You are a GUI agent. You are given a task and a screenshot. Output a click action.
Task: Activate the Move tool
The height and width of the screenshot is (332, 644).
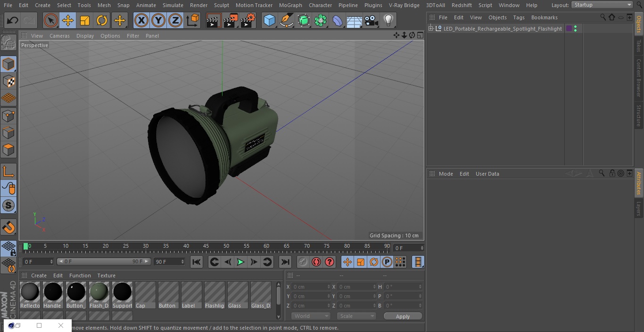[x=68, y=20]
